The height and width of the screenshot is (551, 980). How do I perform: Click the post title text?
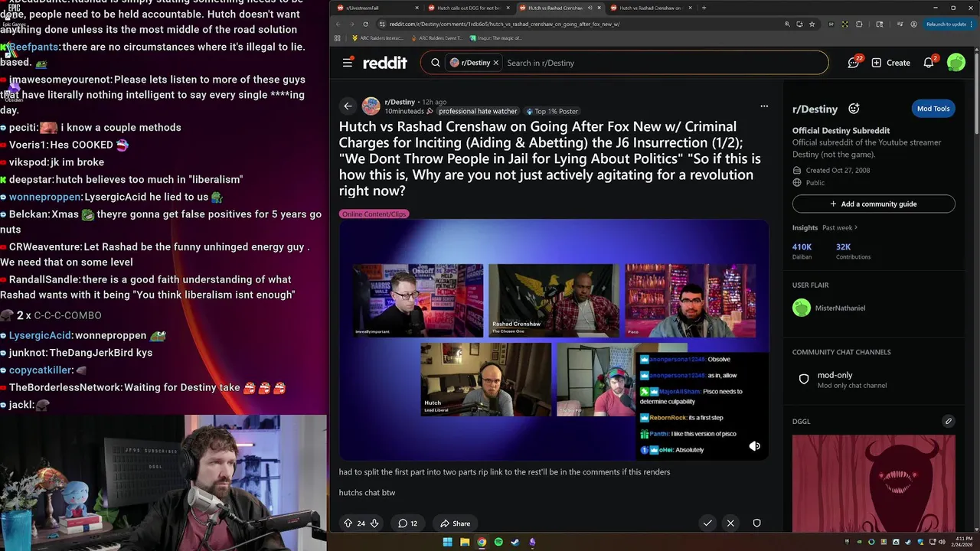click(550, 158)
